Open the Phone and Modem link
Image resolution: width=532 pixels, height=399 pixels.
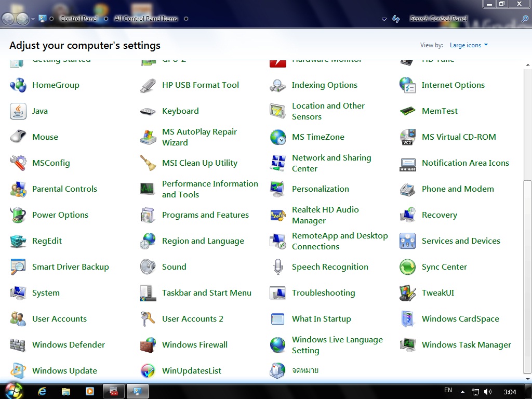tap(458, 189)
